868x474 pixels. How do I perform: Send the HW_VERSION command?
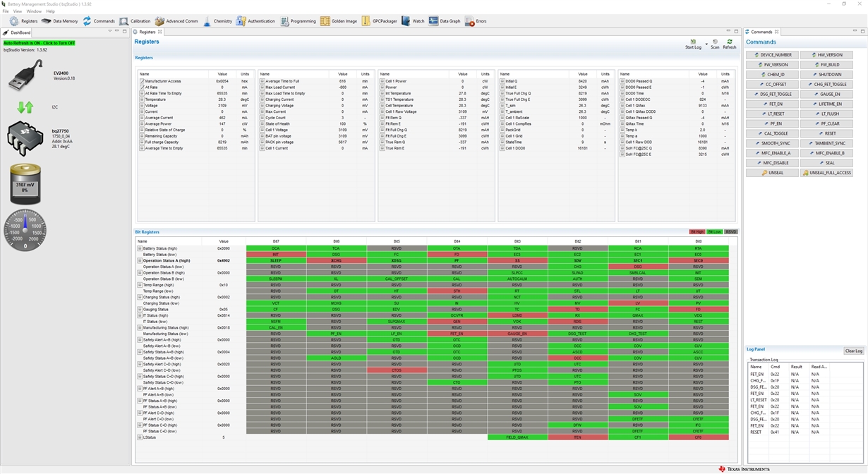[827, 55]
